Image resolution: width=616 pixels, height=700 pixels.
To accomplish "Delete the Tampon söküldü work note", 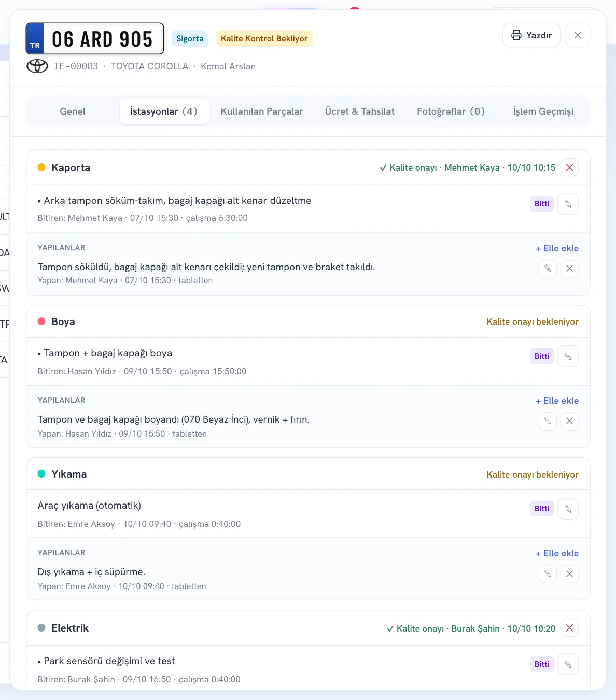I will (x=569, y=269).
